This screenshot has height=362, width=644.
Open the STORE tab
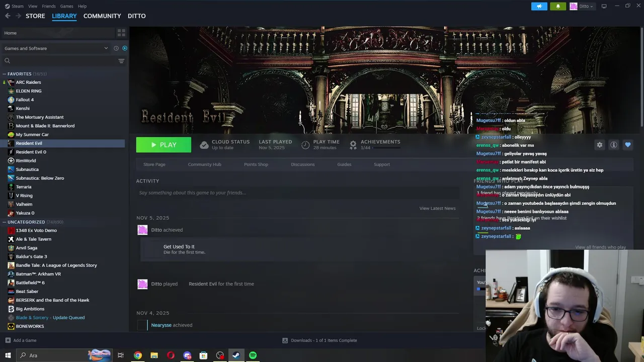tap(35, 16)
